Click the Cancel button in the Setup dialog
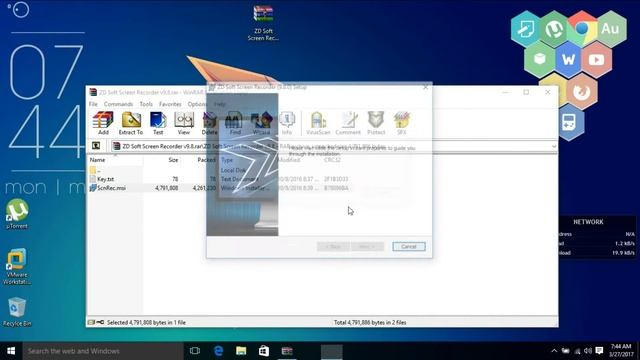 [409, 247]
